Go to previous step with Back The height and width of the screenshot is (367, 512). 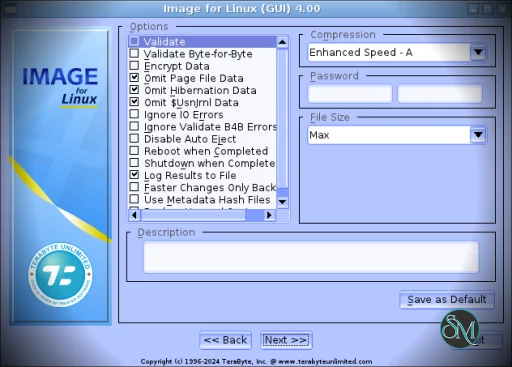pos(225,340)
